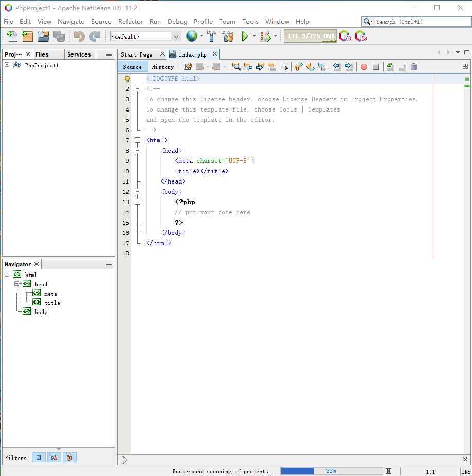The height and width of the screenshot is (476, 472).
Task: Collapse the code fold at line 13
Action: click(x=138, y=202)
